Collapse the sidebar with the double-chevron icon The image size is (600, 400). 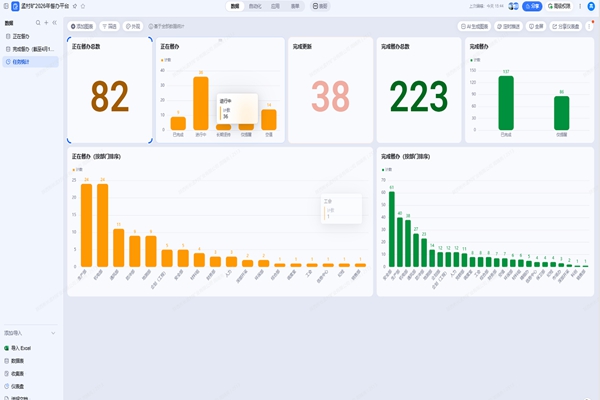coord(54,22)
